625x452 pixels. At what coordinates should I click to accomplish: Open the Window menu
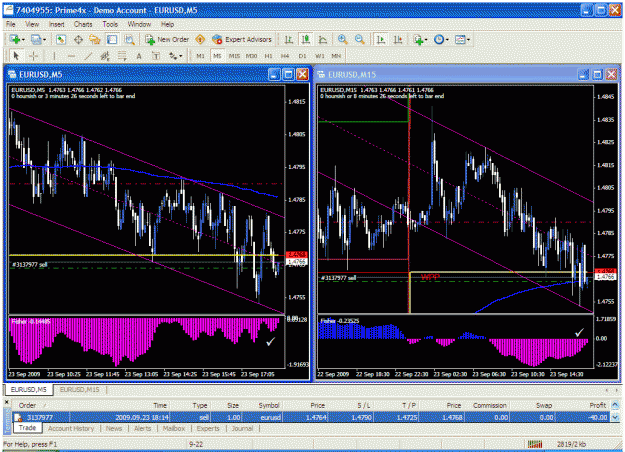(x=139, y=24)
